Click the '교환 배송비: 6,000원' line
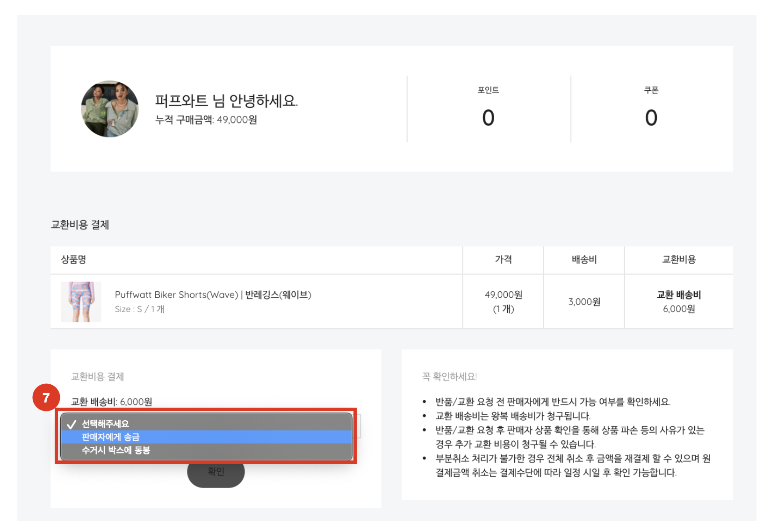Screen dimensions: 763x532 point(112,402)
